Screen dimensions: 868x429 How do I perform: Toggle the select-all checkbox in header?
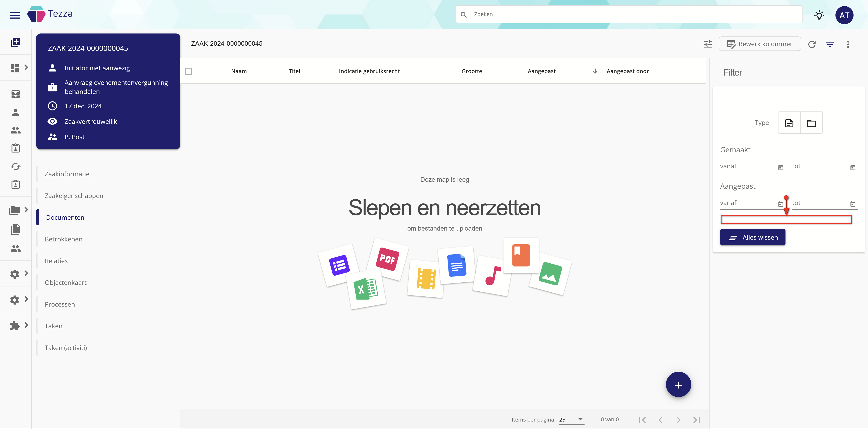pyautogui.click(x=189, y=71)
